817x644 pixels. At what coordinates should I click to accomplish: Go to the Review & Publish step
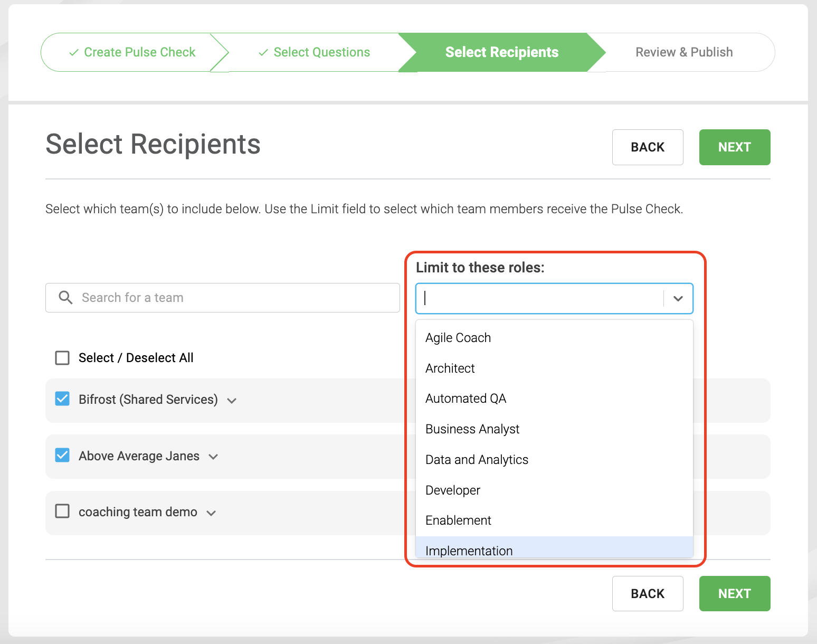coord(684,52)
